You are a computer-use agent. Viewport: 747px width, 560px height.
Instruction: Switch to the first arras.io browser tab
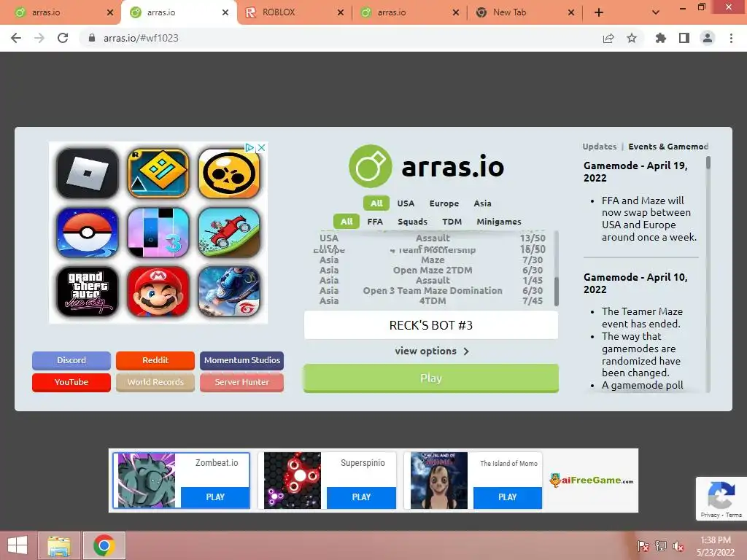point(61,12)
